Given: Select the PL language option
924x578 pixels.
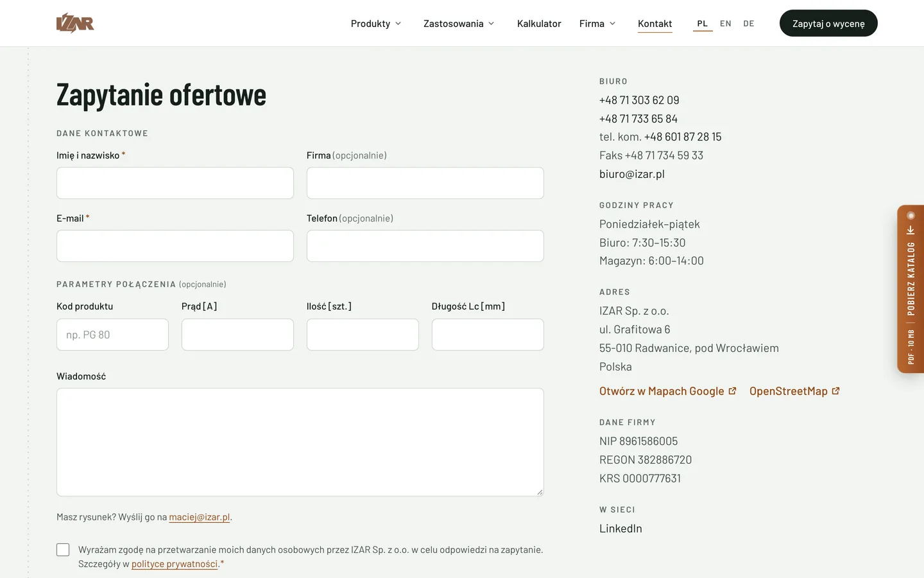Looking at the screenshot, I should click(703, 24).
